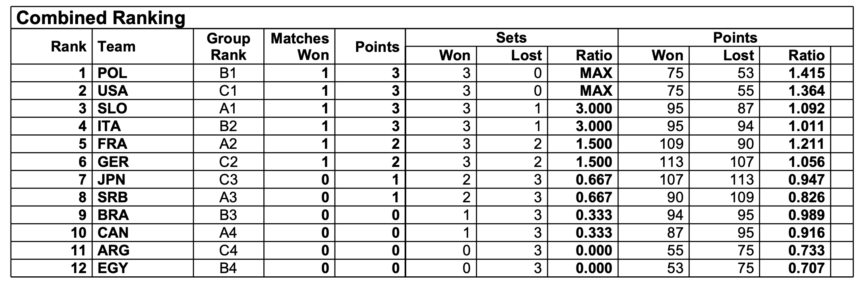Screen dimensions: 868x288
Task: Click the SLO team name
Action: (112, 109)
